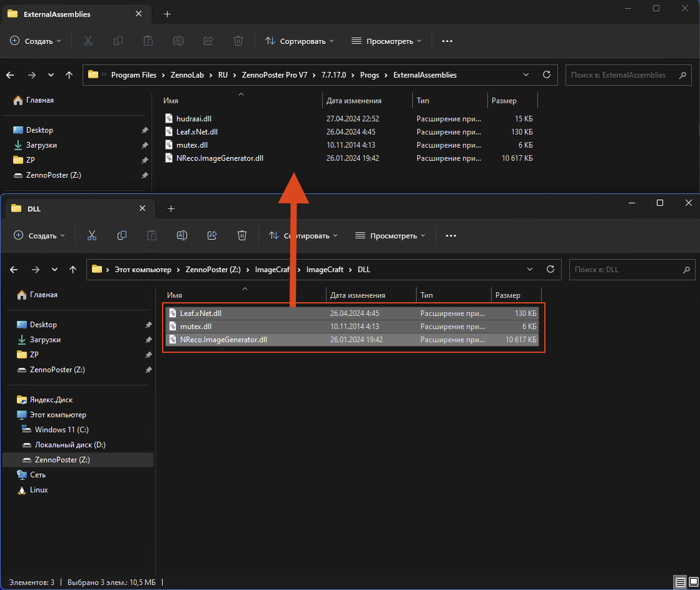Open Яндекс.Диск in the navigation pane
The height and width of the screenshot is (590, 700).
[x=51, y=400]
